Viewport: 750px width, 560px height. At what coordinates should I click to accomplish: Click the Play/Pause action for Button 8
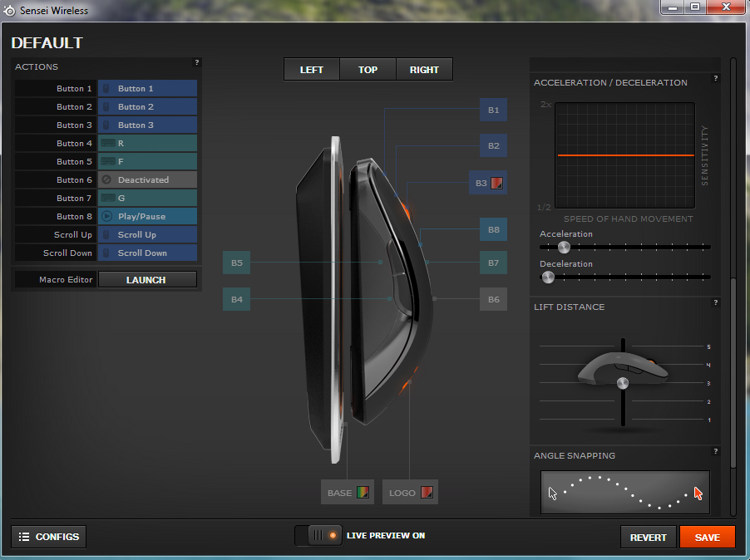coord(147,216)
